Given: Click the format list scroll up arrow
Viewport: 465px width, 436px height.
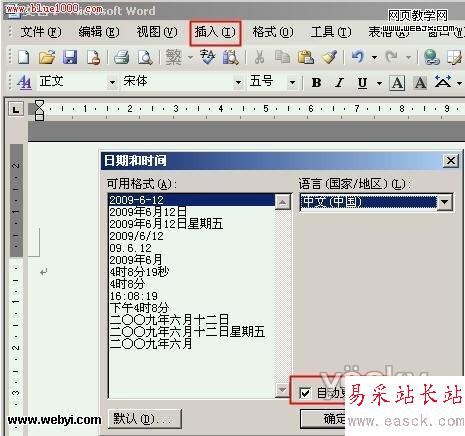Looking at the screenshot, I should [282, 202].
